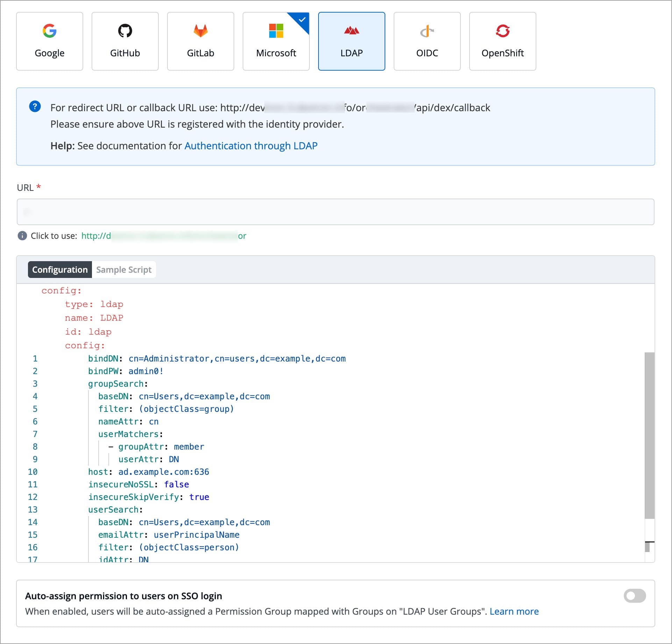Click the host ad.example.com:636 line

(149, 472)
